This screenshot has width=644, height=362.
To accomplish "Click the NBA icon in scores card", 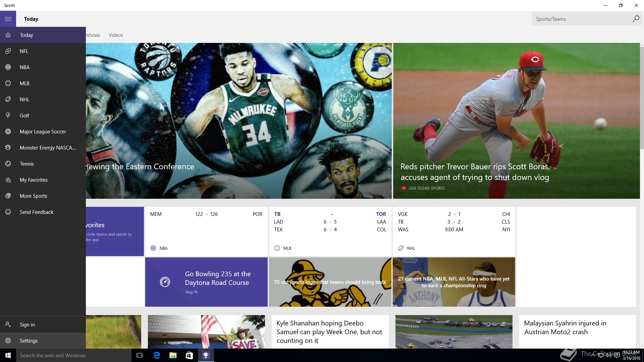I will 153,248.
